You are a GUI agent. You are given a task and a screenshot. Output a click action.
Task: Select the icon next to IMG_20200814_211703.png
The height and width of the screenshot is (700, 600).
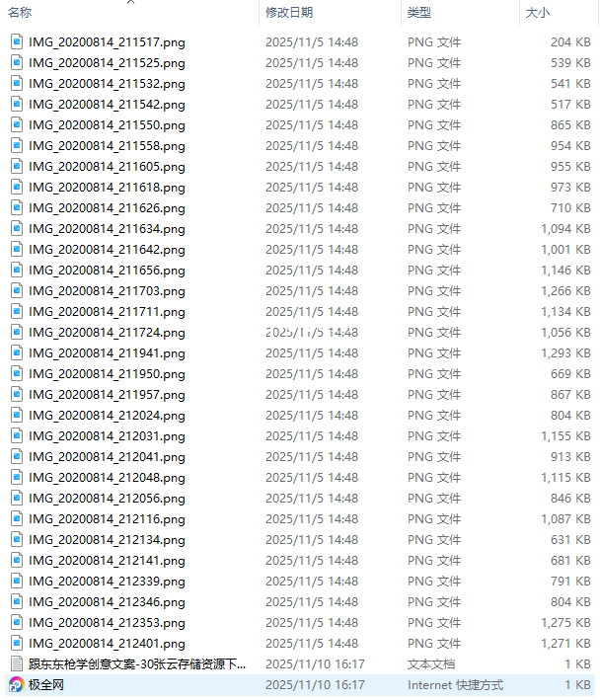[17, 291]
